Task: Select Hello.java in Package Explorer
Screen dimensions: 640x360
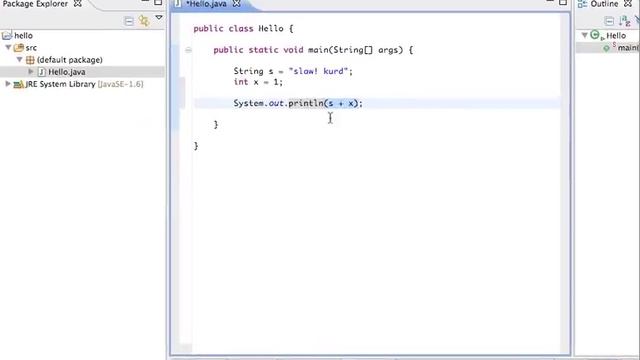Action: (67, 72)
